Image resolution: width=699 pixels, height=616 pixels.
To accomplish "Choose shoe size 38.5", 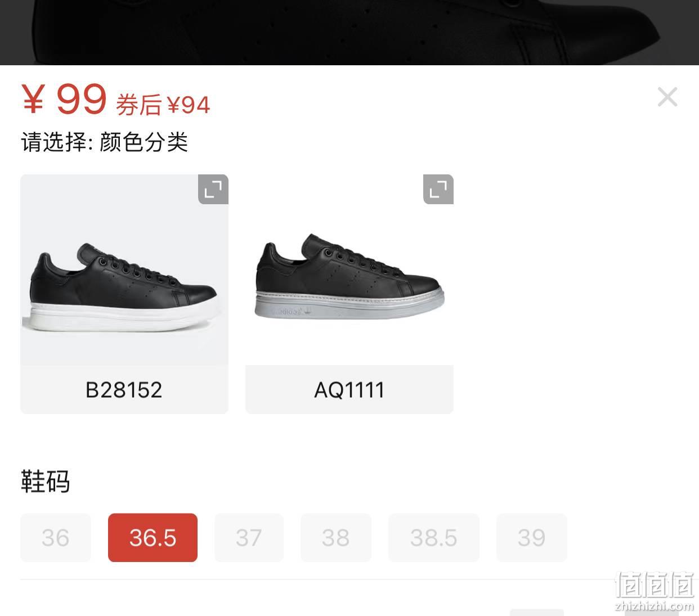I will click(434, 538).
